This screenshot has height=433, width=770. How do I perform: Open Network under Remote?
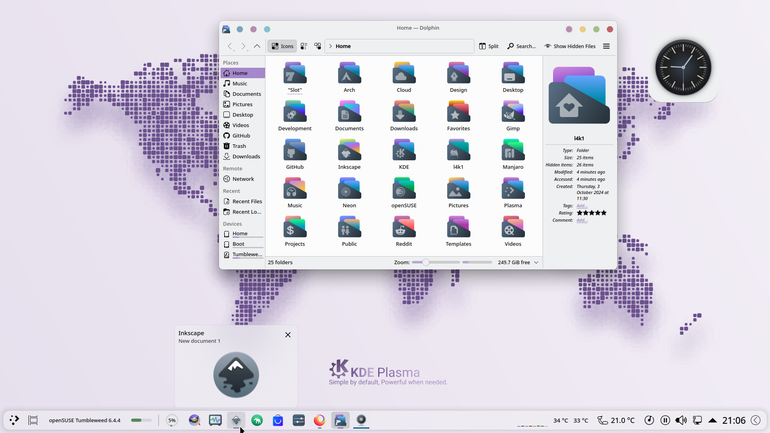pyautogui.click(x=243, y=179)
